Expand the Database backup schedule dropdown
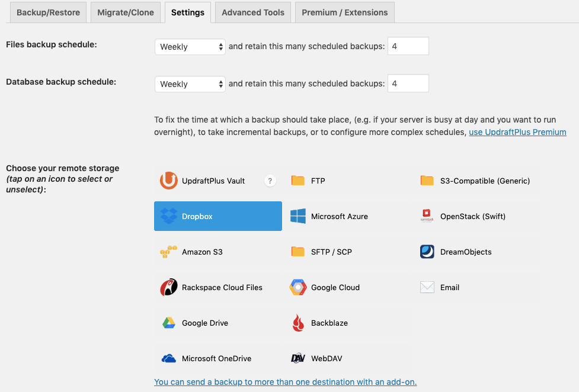This screenshot has height=392, width=579. coord(190,84)
